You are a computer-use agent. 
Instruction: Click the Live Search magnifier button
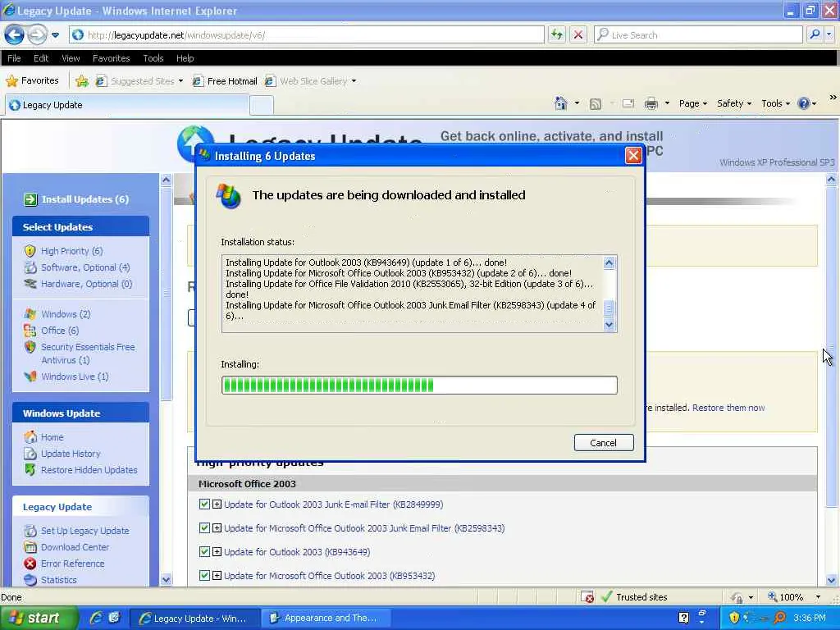point(815,34)
